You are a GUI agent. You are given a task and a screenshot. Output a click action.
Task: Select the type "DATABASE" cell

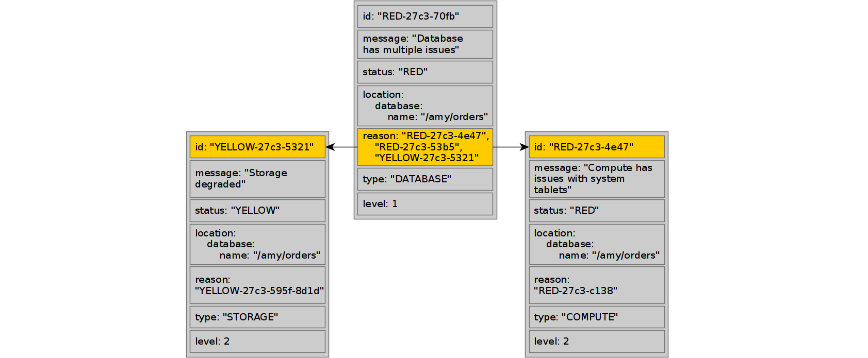tap(425, 179)
